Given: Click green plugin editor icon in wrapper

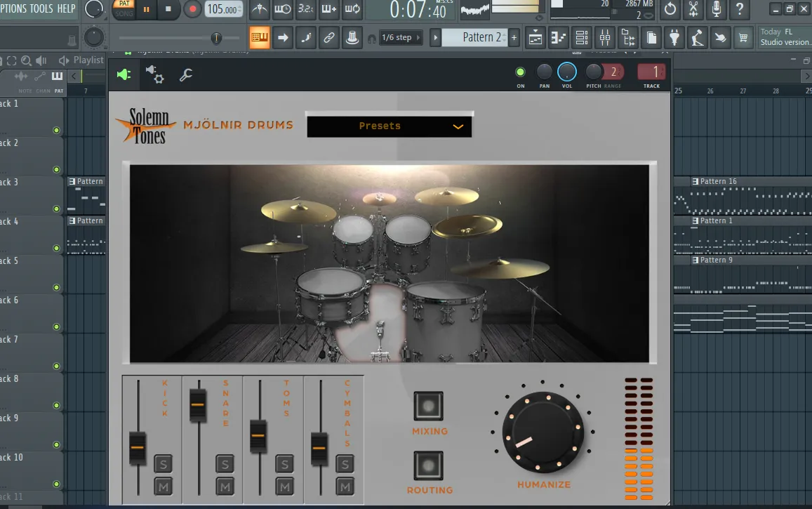Looking at the screenshot, I should pos(124,74).
